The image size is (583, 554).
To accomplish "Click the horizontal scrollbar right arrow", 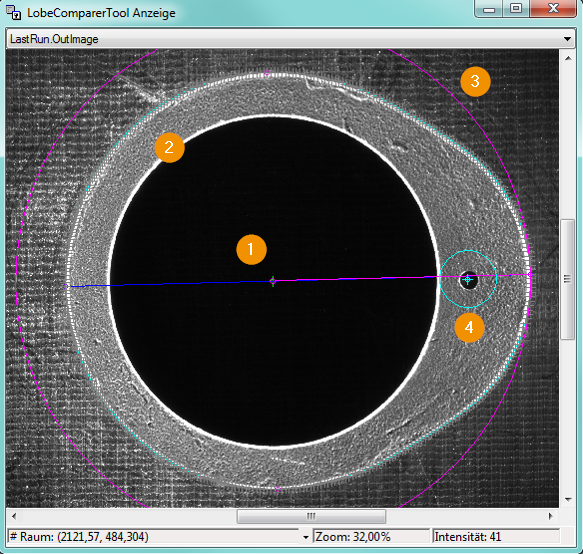I will (551, 516).
